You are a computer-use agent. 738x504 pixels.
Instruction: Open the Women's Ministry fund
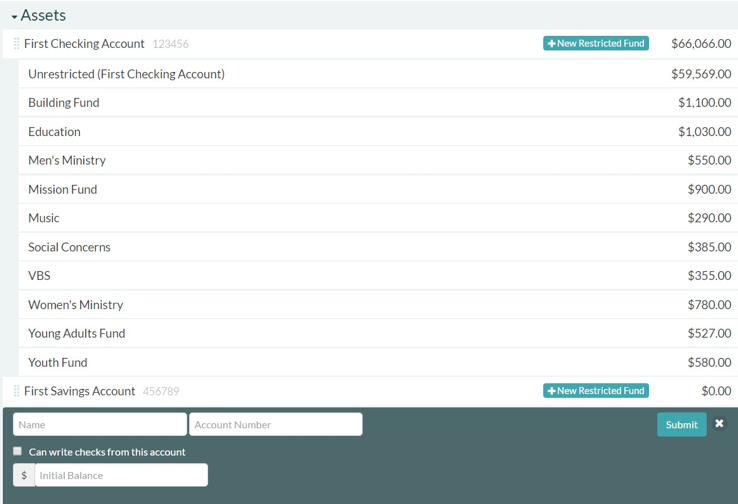75,305
